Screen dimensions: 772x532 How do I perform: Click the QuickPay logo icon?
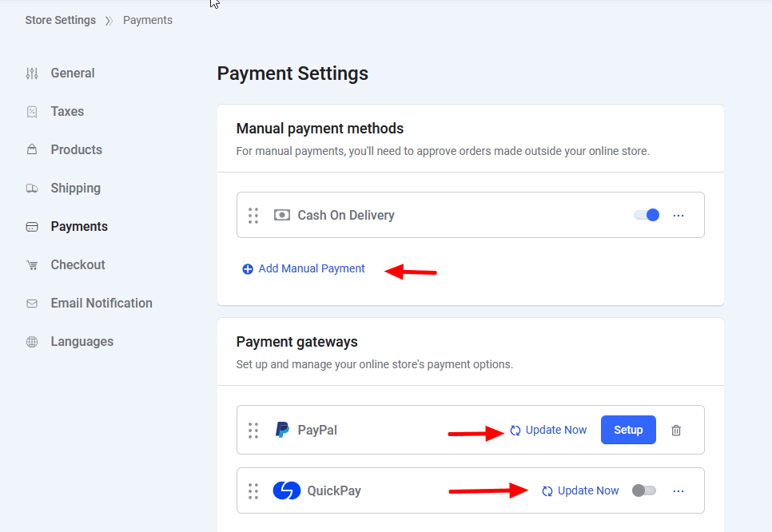pos(286,490)
